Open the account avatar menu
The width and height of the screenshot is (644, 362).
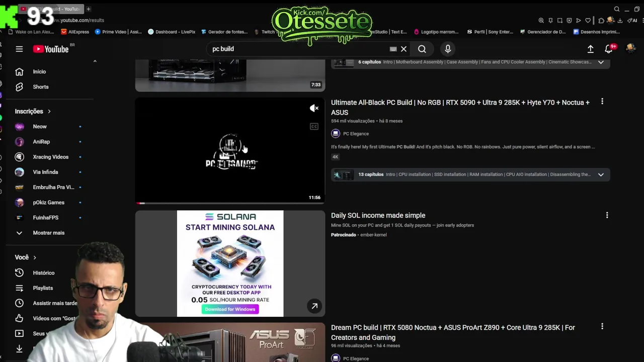coord(630,48)
